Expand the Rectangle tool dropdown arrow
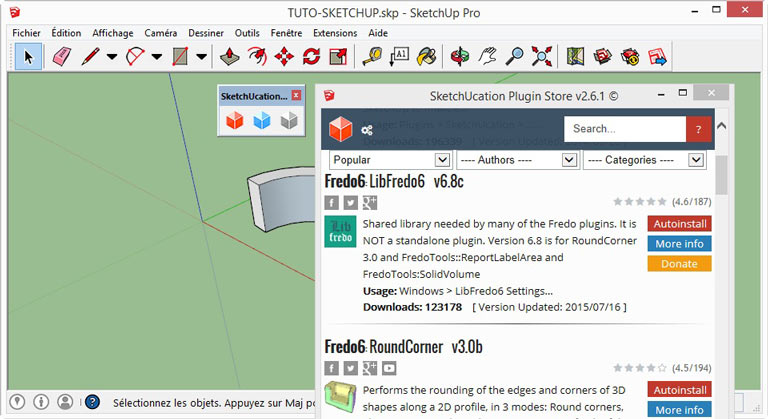768x419 pixels. click(201, 56)
